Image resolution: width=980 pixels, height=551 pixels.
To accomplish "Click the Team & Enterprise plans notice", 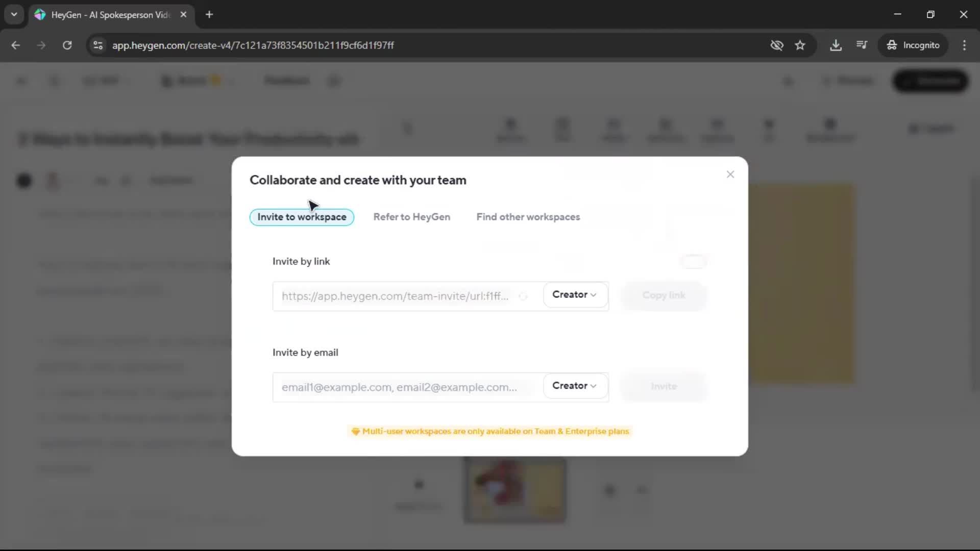I will point(490,432).
